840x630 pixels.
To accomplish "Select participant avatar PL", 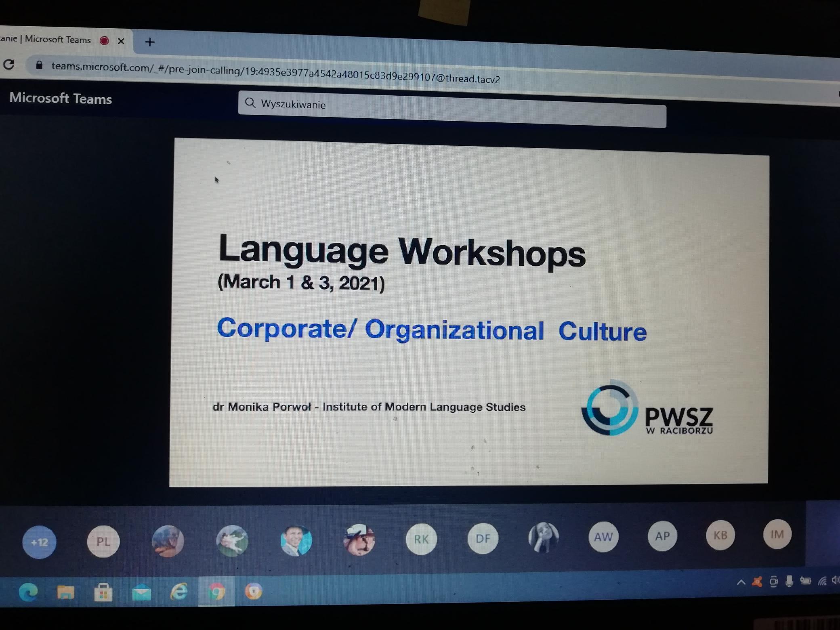I will point(103,542).
